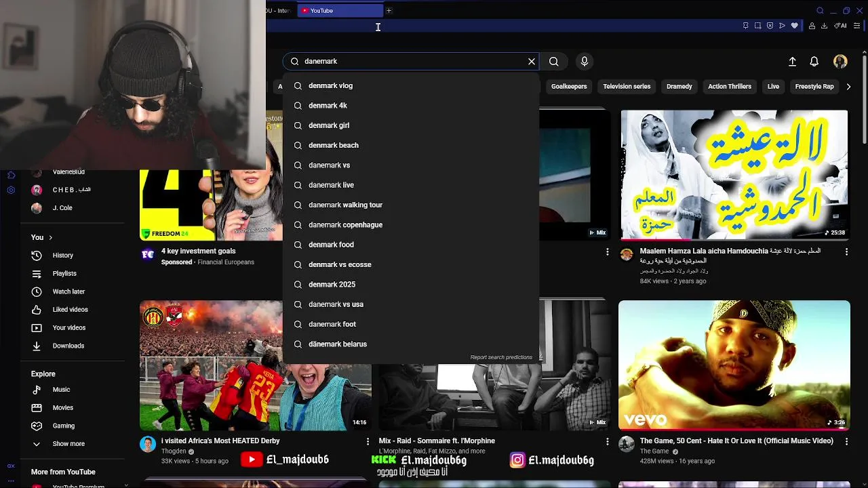
Task: Select the Action Thrillers chip
Action: pos(730,87)
